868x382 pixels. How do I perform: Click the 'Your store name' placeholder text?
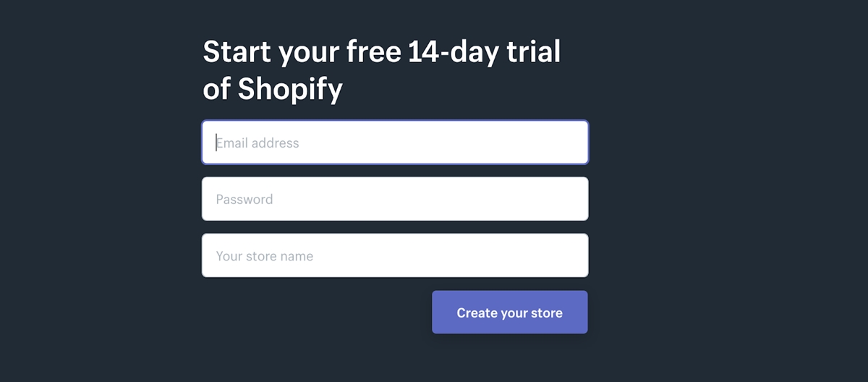(x=265, y=256)
